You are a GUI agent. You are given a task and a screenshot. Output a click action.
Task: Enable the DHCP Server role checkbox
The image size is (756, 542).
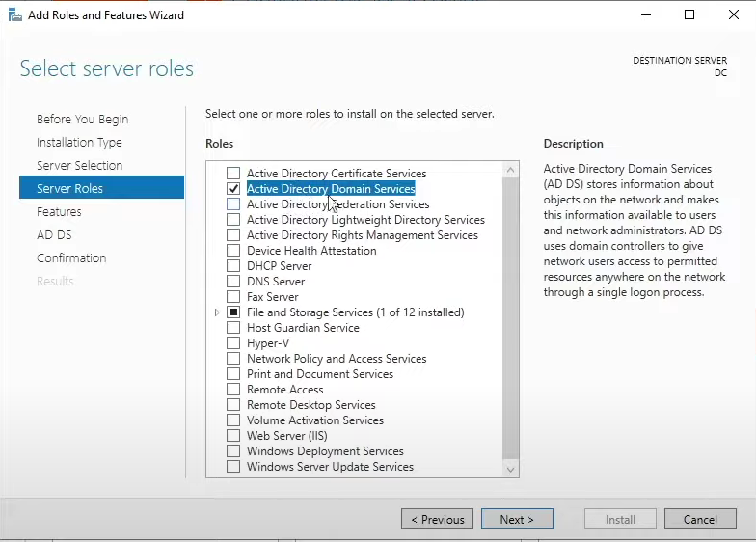(233, 266)
